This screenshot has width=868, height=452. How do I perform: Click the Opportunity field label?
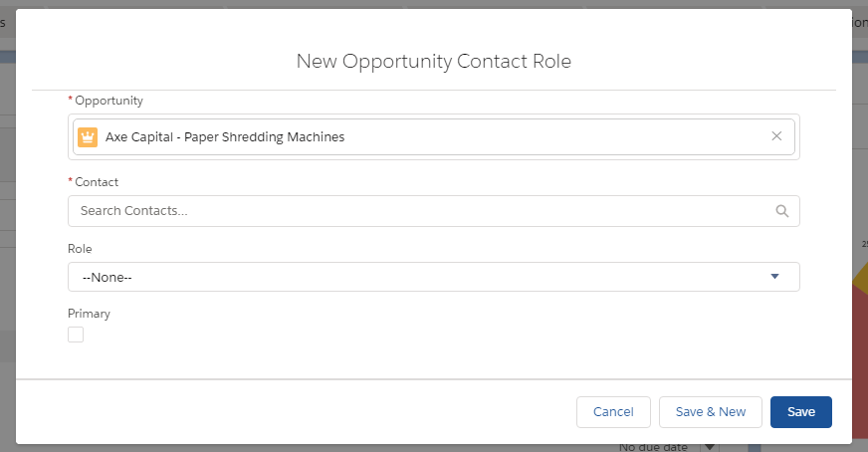[108, 101]
